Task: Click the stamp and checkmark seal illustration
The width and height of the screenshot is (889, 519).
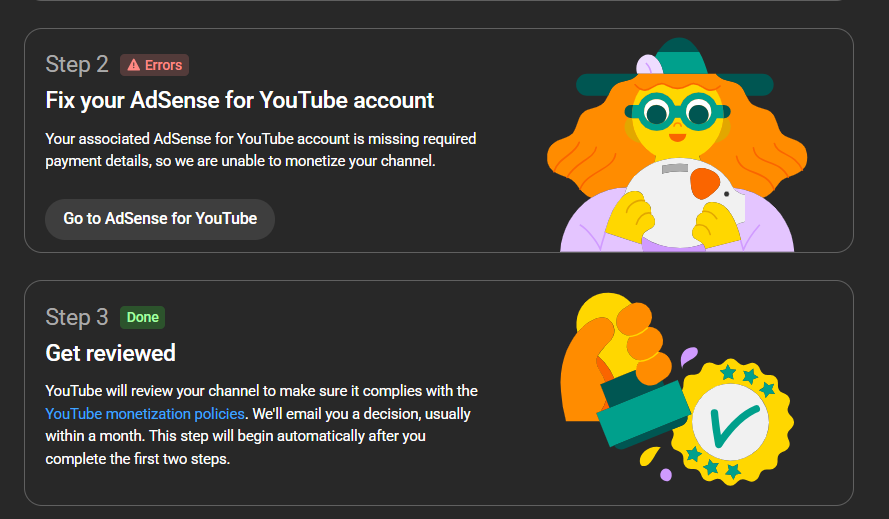Action: point(677,389)
